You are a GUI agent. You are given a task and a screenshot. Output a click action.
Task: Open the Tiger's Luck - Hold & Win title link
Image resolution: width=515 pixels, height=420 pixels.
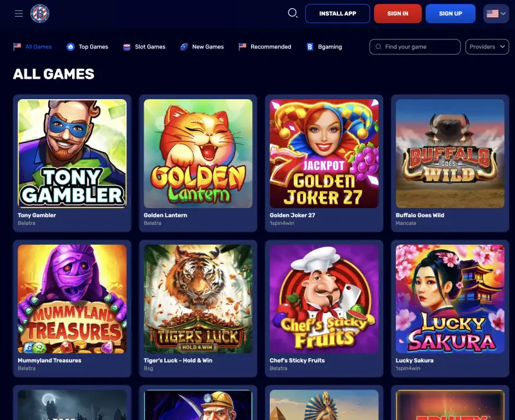click(x=178, y=361)
